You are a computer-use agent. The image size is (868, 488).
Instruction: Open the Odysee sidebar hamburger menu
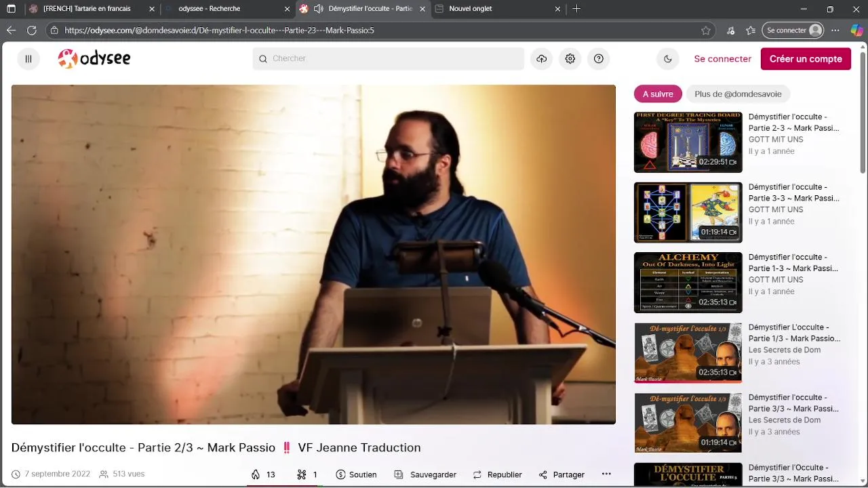[28, 59]
